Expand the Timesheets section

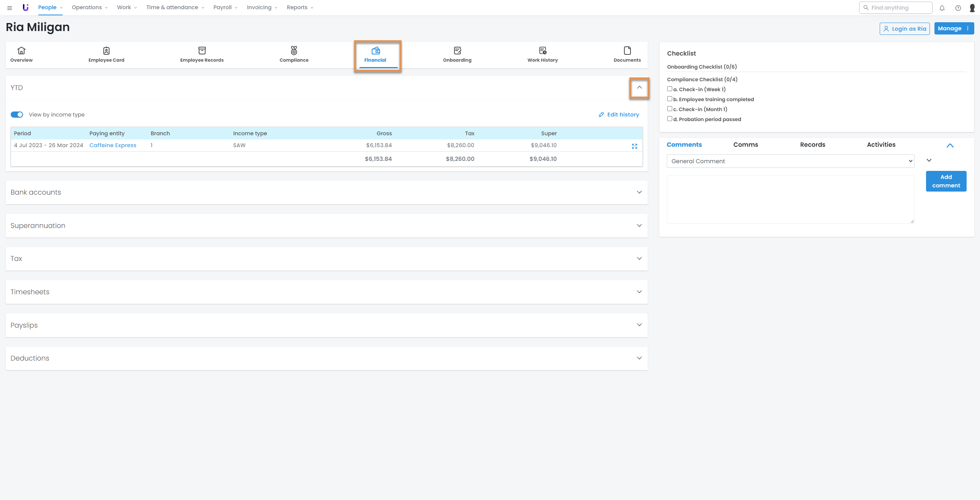point(639,292)
